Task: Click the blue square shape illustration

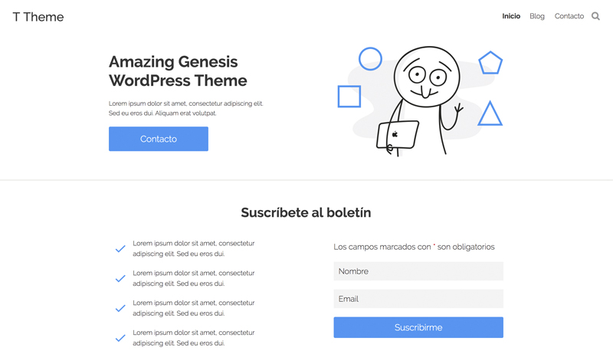Action: [349, 97]
